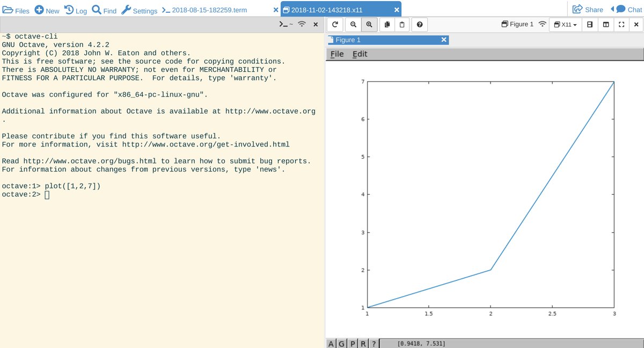
Task: Click the zoom out magnifier icon
Action: 353,24
